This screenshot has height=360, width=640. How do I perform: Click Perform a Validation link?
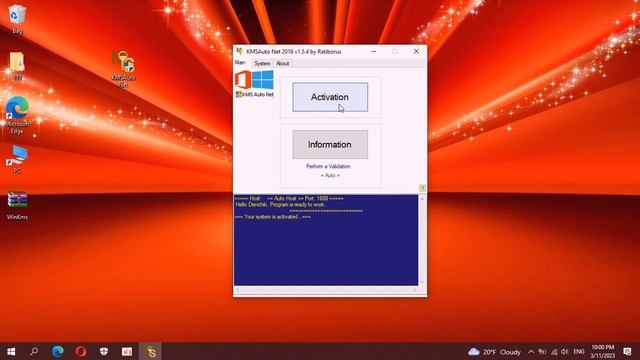click(328, 167)
